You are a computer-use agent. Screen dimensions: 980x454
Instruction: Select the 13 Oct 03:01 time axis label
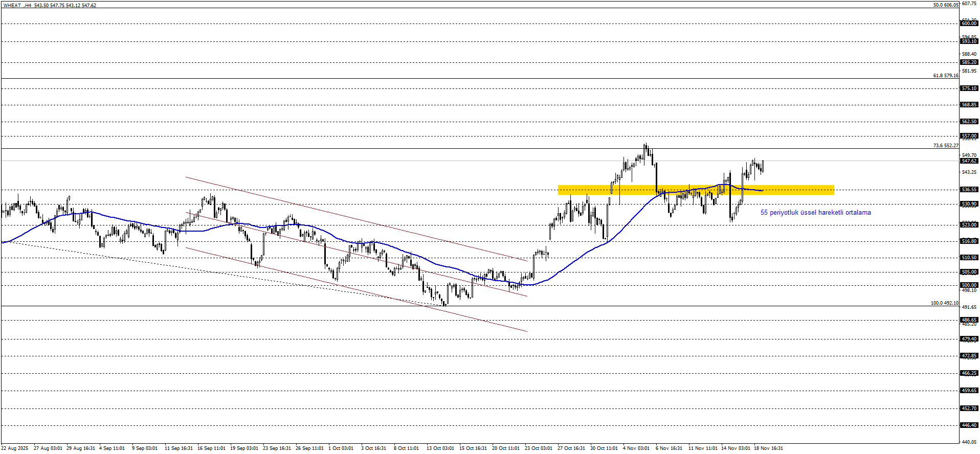coord(440,448)
